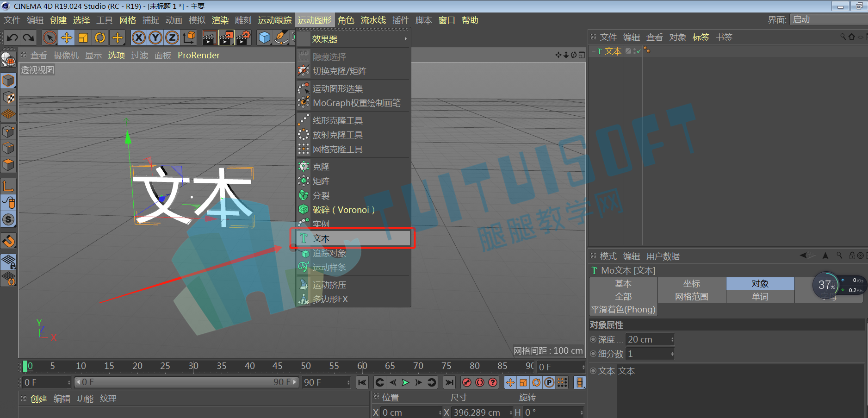The image size is (868, 418).
Task: Open Interface layout dropdown (启动)
Action: [x=828, y=19]
